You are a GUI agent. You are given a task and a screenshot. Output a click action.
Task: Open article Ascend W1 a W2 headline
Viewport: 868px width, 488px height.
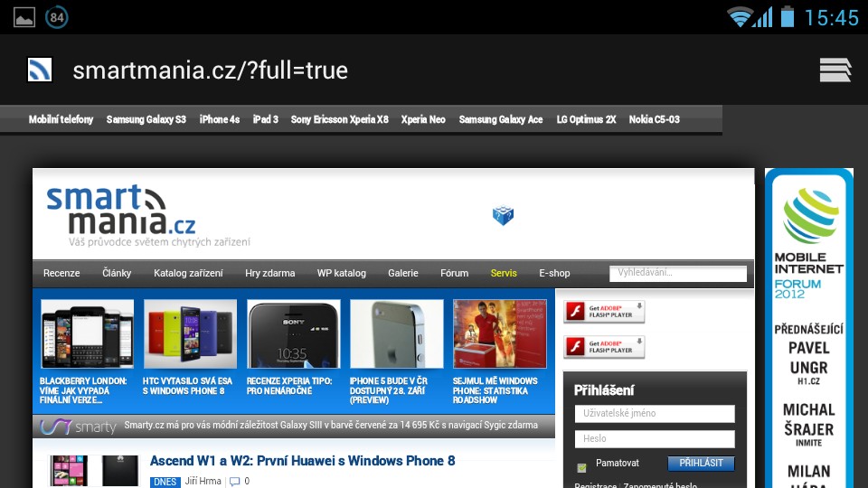coord(302,461)
